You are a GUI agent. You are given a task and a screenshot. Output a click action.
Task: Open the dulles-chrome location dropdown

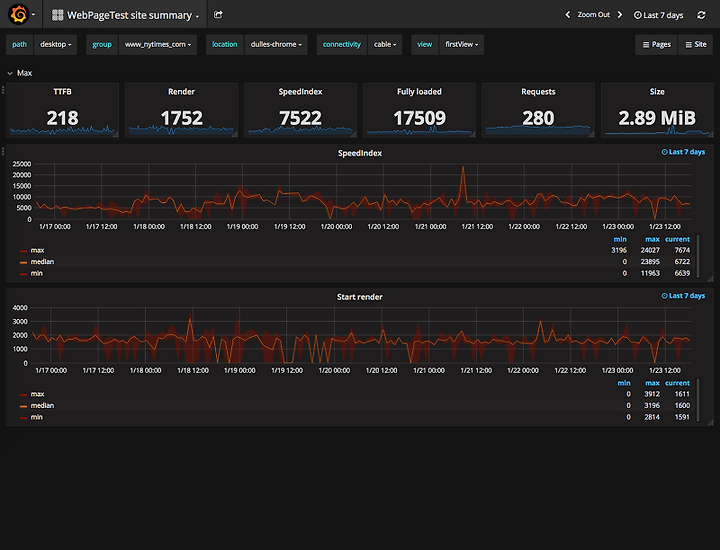[x=276, y=45]
